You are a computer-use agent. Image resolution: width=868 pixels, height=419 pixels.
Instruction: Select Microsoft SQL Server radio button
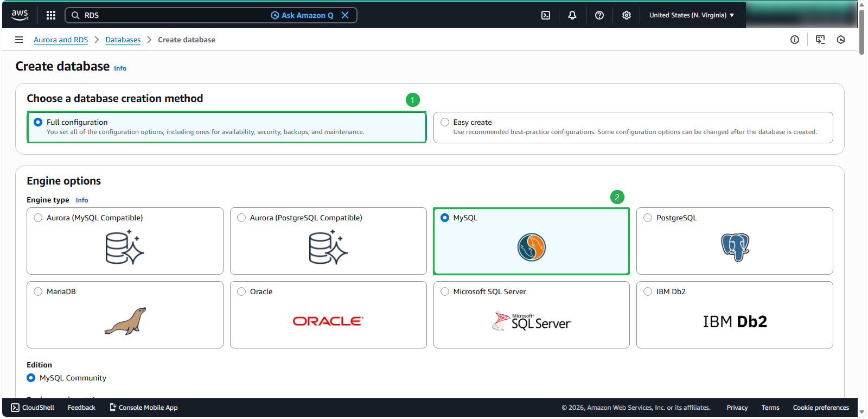pos(445,291)
